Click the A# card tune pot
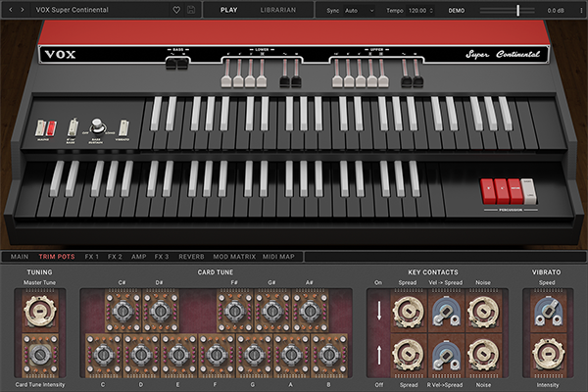Viewport: 588px width, 392px height. point(310,311)
